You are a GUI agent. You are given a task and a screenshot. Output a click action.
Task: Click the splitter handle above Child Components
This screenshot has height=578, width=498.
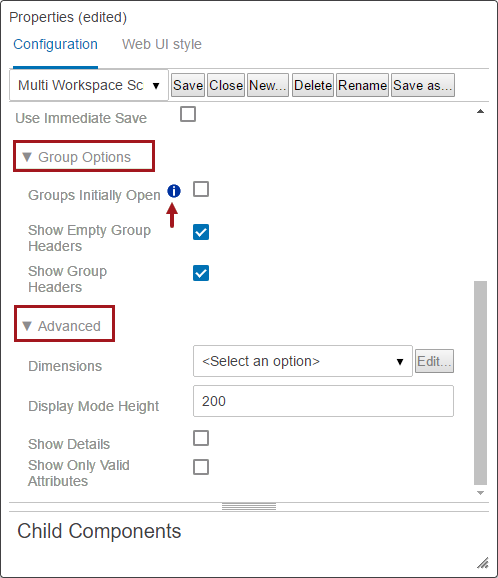click(x=249, y=507)
